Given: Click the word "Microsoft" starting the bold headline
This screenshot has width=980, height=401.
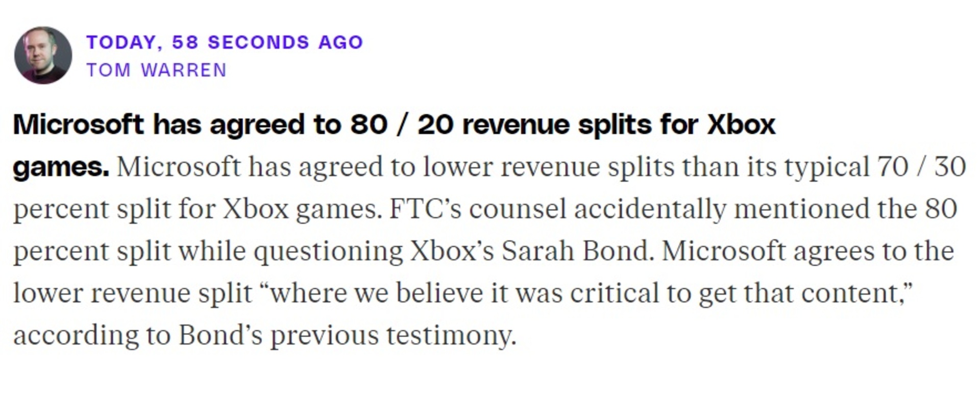Looking at the screenshot, I should (78, 124).
